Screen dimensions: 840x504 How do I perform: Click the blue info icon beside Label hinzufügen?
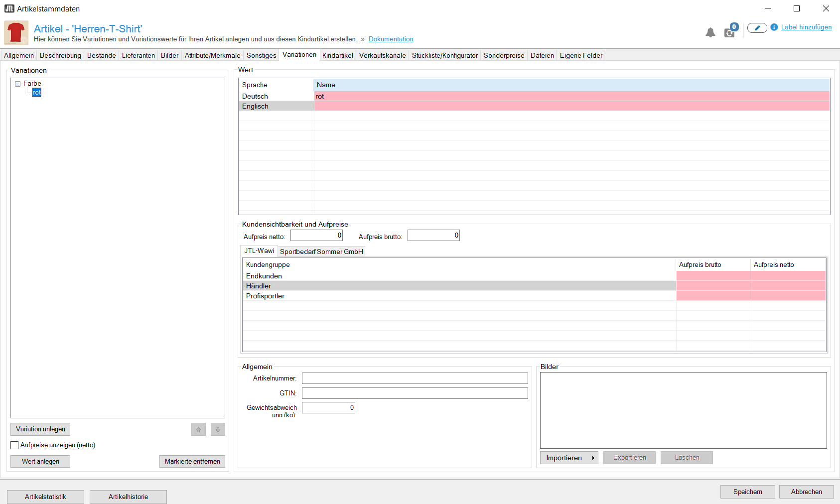click(774, 27)
